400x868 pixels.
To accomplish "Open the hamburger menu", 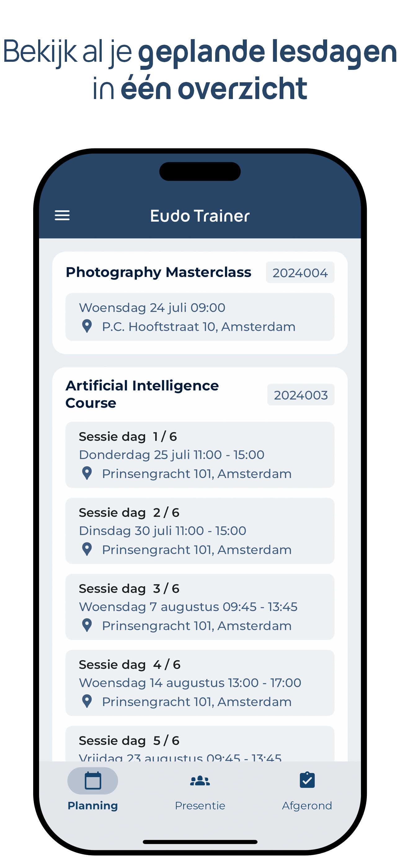I will [62, 215].
